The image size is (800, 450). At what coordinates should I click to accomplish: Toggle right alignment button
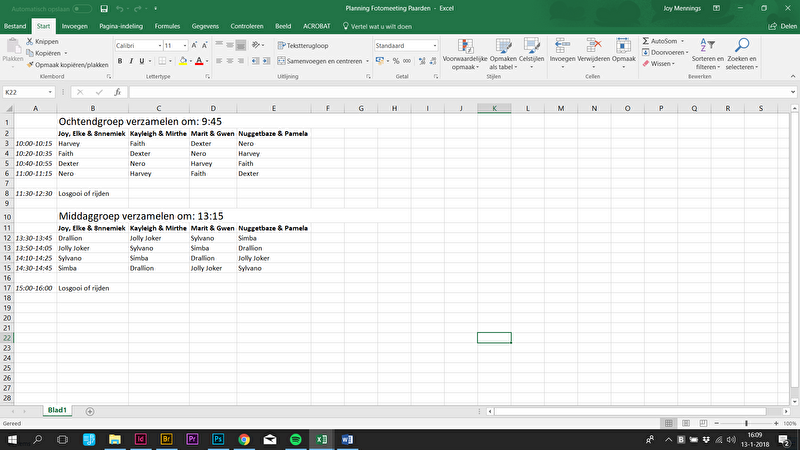(240, 61)
